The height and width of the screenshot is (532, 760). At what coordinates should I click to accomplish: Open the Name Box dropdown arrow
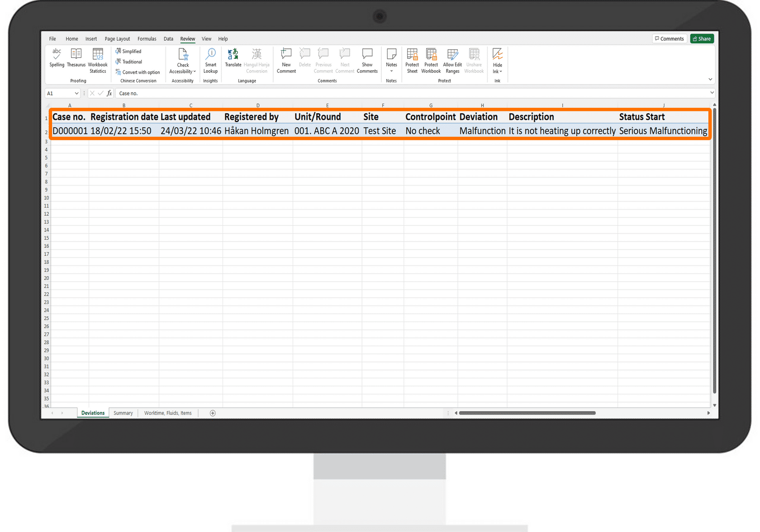coord(76,93)
